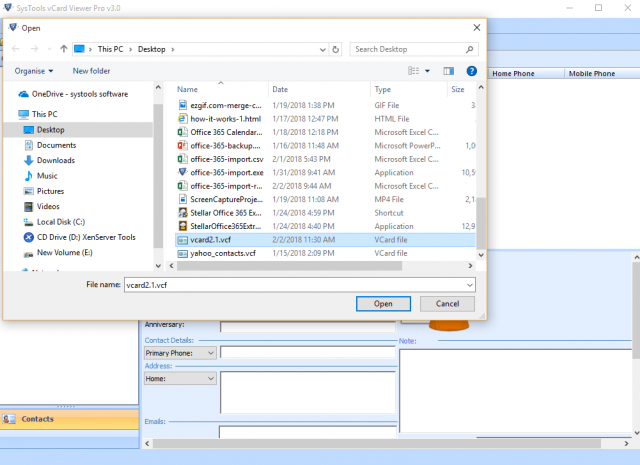Expand the address bar history dropdown
The width and height of the screenshot is (640, 465).
click(322, 49)
